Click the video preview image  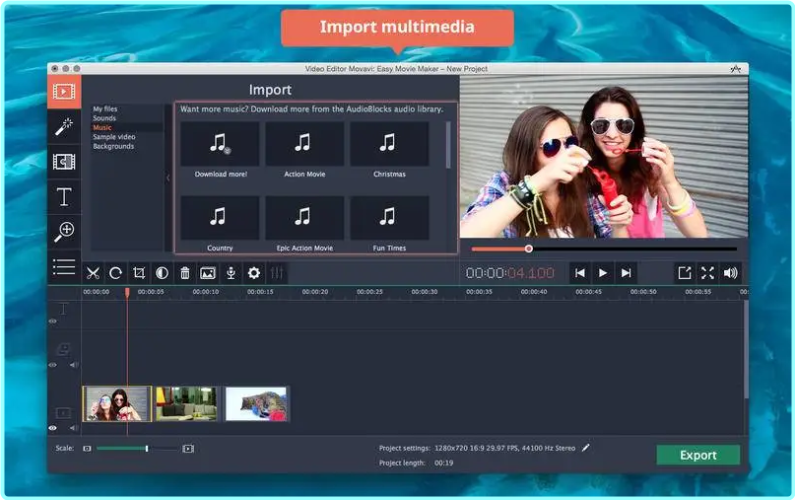tap(603, 157)
